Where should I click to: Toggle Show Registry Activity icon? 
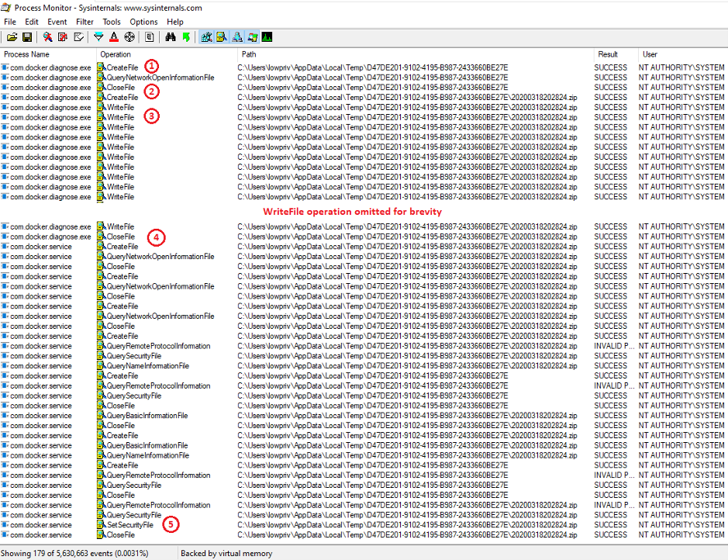click(206, 37)
